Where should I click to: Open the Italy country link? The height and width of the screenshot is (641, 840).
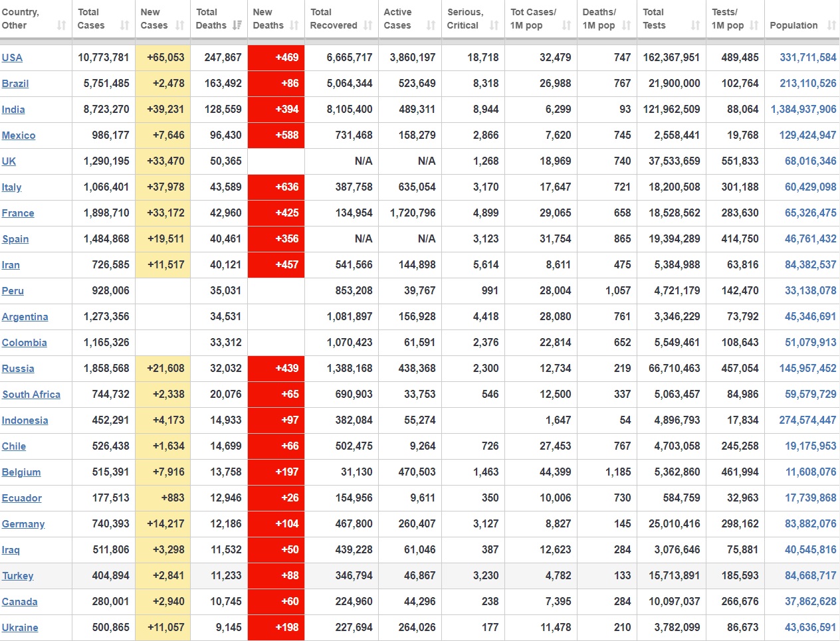pyautogui.click(x=11, y=187)
